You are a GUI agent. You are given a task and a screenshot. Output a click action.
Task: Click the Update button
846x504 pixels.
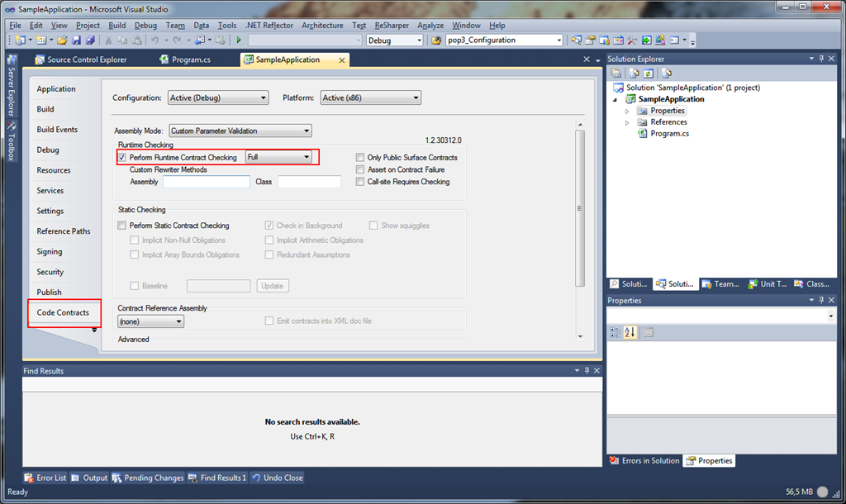click(x=273, y=286)
